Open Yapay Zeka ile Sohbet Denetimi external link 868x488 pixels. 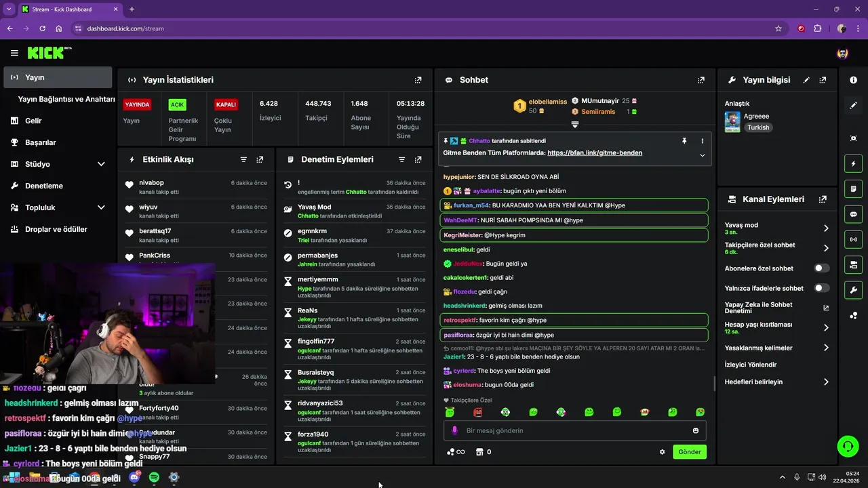point(826,308)
